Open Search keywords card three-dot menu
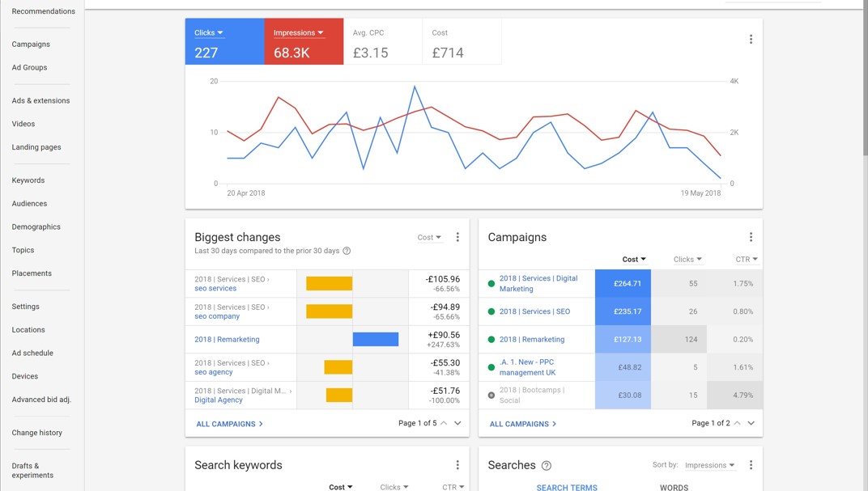The height and width of the screenshot is (491, 868). [457, 465]
